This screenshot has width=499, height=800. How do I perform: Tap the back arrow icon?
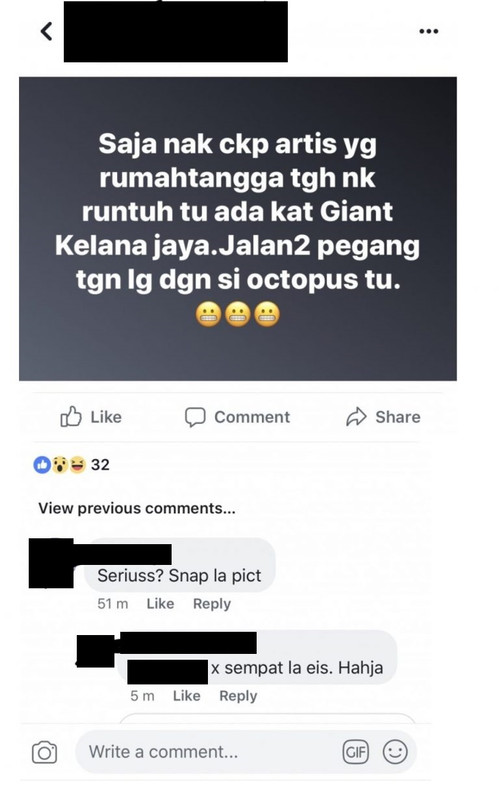click(x=46, y=31)
